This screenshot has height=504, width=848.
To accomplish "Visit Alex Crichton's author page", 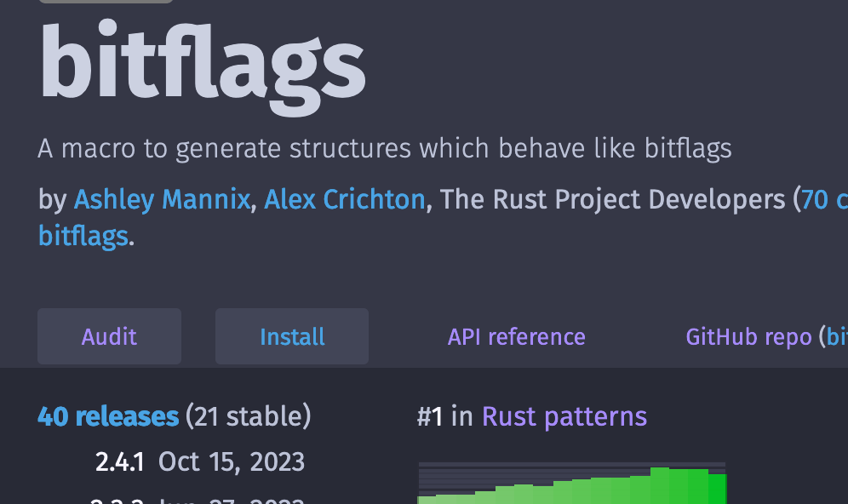I will [x=345, y=198].
